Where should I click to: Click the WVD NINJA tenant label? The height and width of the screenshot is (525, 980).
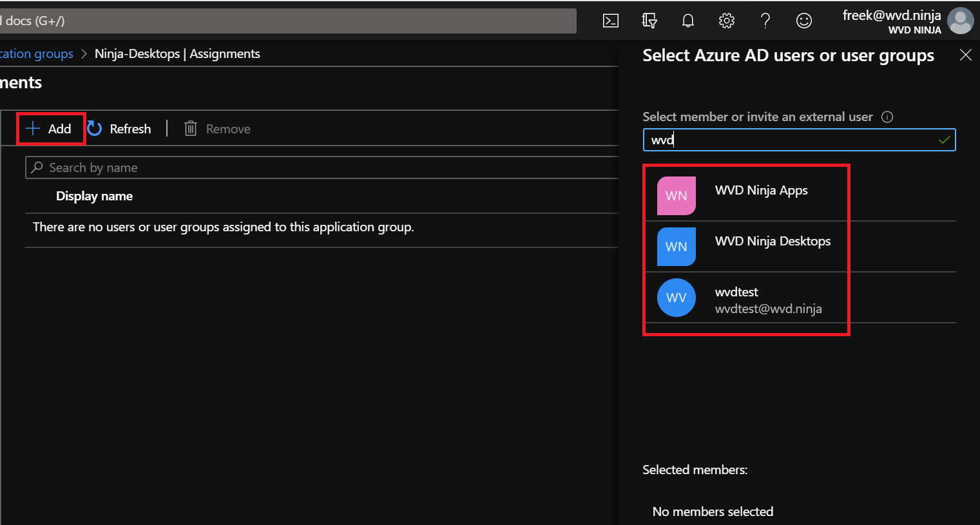click(914, 30)
